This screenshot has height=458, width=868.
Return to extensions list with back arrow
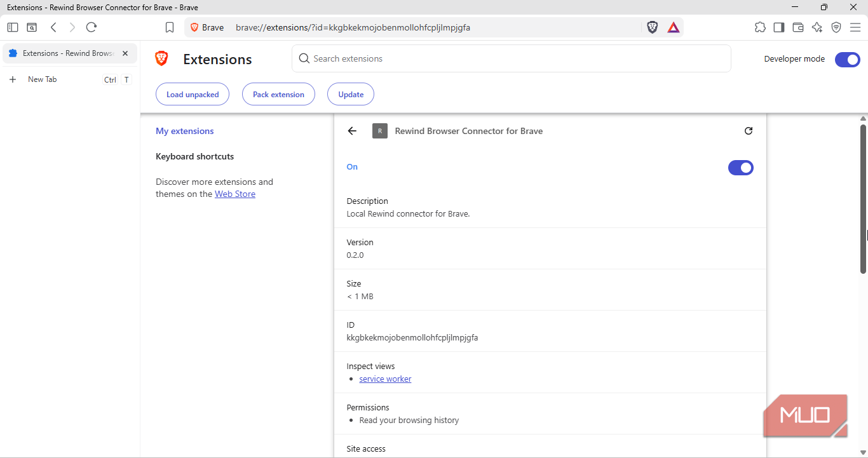click(352, 131)
